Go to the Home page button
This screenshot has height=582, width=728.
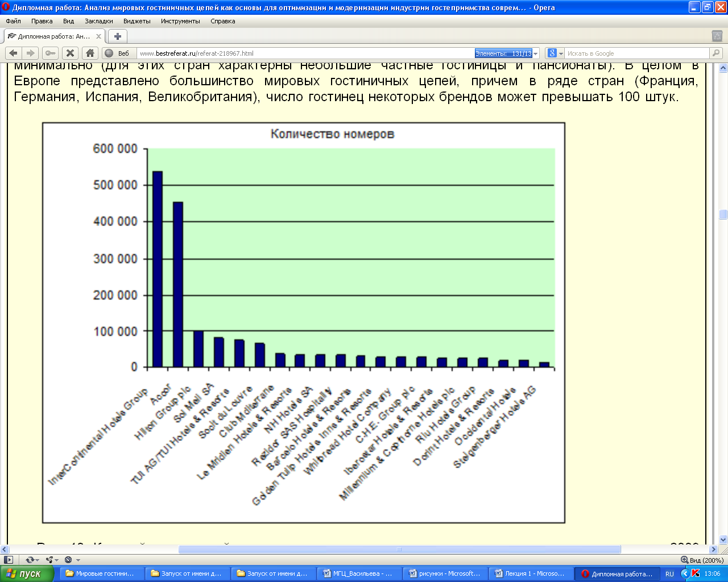click(x=90, y=53)
